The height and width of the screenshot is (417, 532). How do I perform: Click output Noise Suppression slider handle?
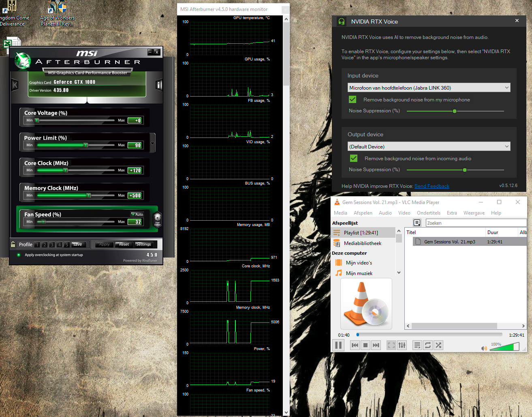point(465,170)
